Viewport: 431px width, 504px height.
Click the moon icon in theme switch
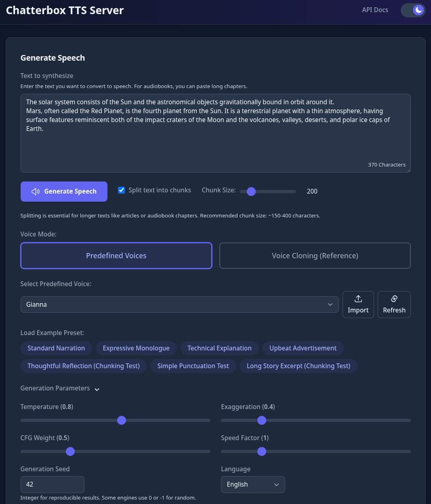coord(418,10)
